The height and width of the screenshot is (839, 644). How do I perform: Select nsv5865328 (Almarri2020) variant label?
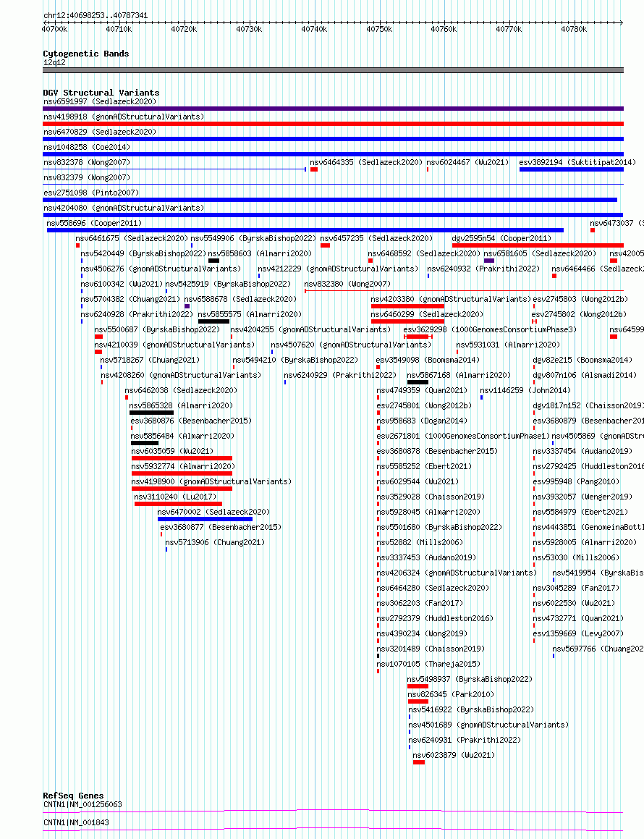[x=182, y=405]
